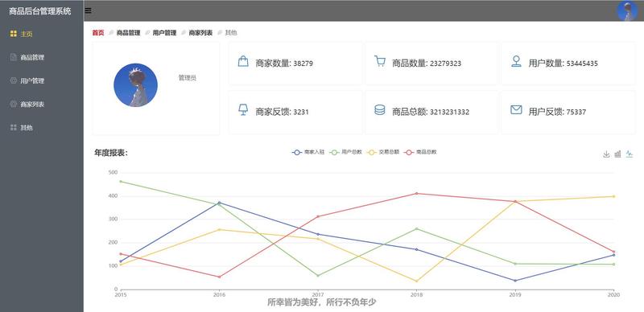Switch chart to bar view icon
This screenshot has height=312, width=644.
point(617,154)
